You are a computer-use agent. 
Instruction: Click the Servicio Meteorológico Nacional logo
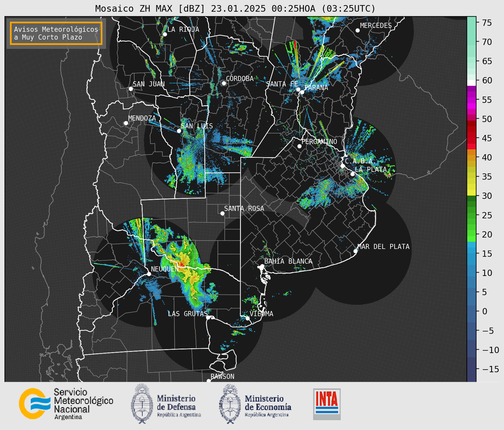[66, 404]
